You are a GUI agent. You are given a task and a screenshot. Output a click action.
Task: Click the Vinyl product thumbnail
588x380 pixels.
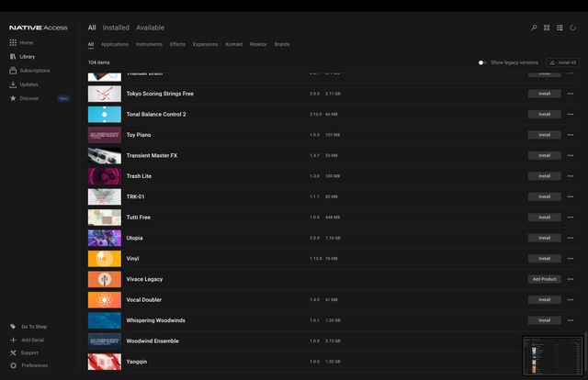[105, 259]
